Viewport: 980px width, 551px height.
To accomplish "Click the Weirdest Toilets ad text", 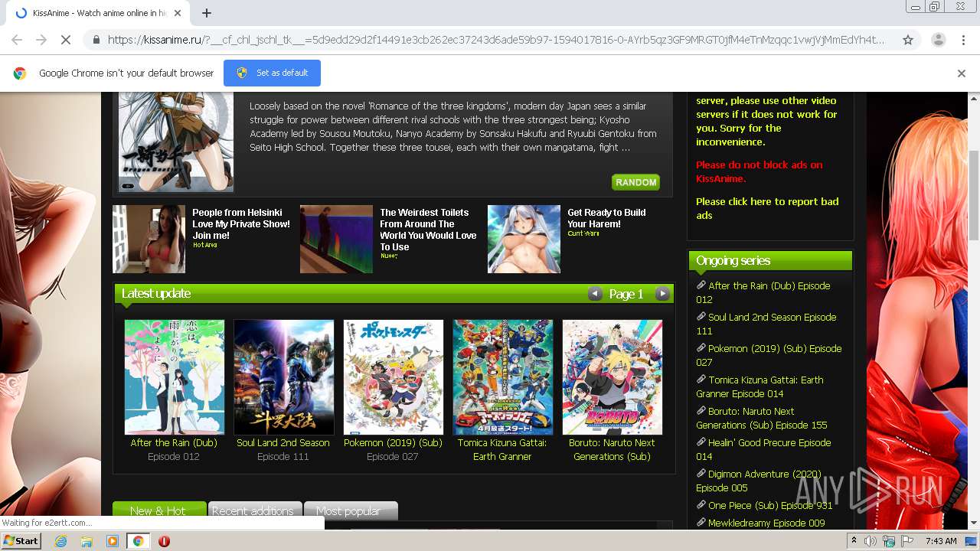I will tap(428, 230).
